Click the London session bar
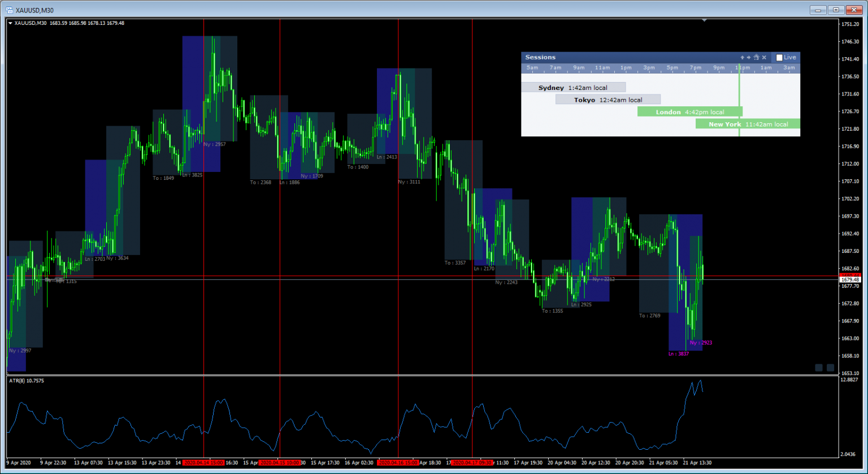 point(689,112)
